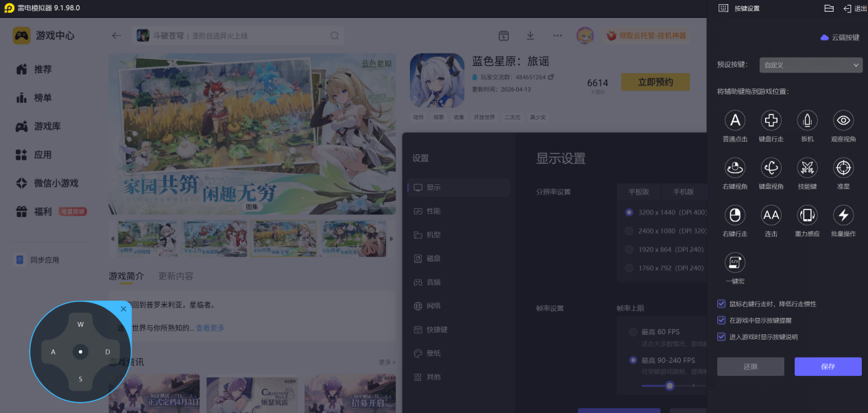868x413 pixels.
Task: Select the 一键宏 macro script icon
Action: coord(735,262)
